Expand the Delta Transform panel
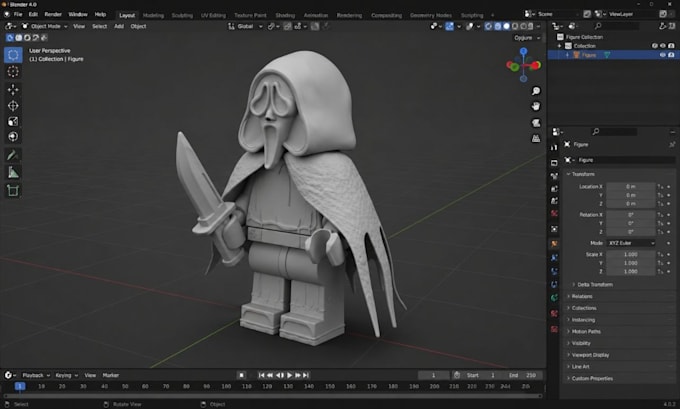This screenshot has width=680, height=409. tap(574, 285)
